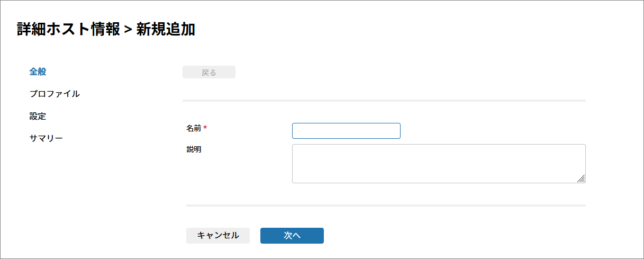Click the 説明 textarea resize grip
This screenshot has height=259, width=644.
coord(581,179)
